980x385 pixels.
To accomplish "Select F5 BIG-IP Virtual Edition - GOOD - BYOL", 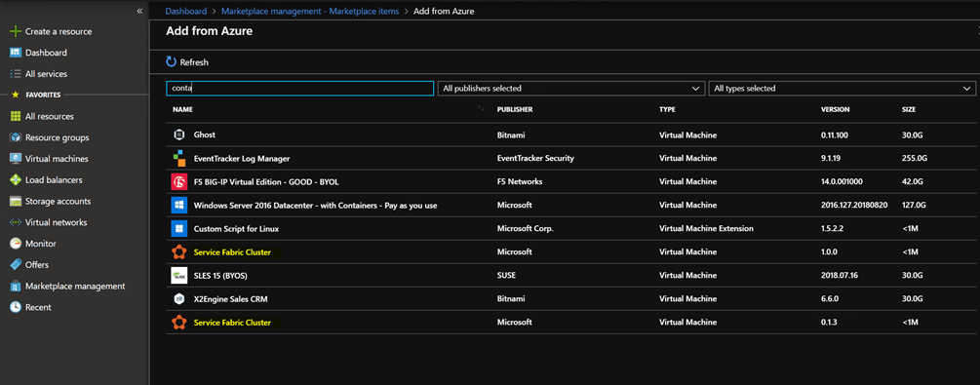I will coord(266,182).
